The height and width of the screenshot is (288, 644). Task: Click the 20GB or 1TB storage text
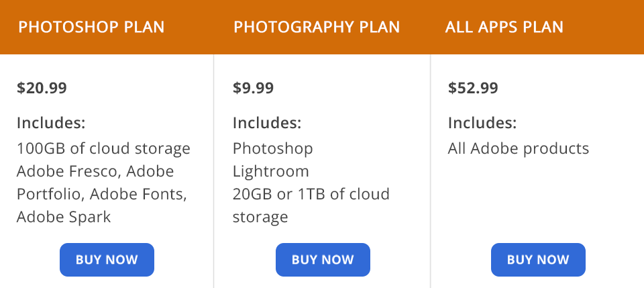pyautogui.click(x=311, y=194)
